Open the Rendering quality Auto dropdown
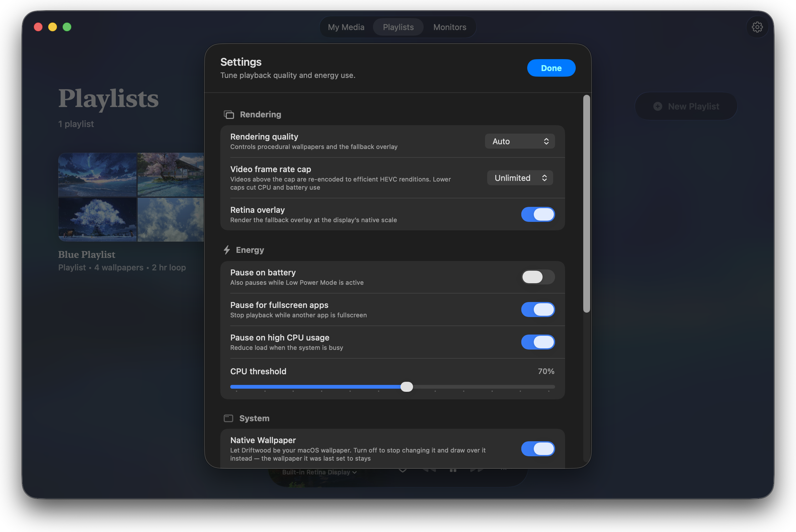Viewport: 796px width, 532px height. pos(520,141)
